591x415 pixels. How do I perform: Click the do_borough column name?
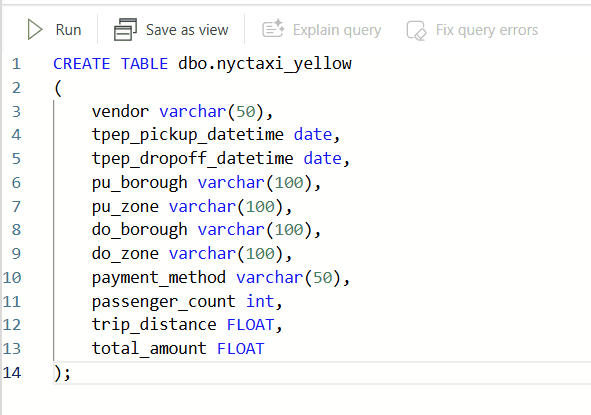(139, 230)
